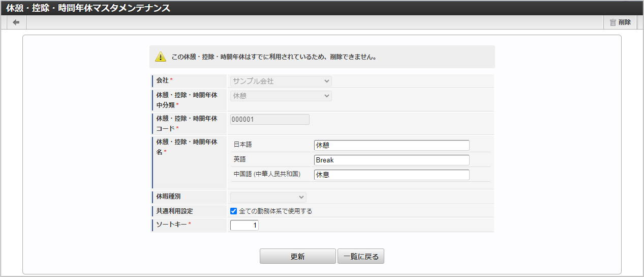Image resolution: width=644 pixels, height=277 pixels.
Task: Click the ソートキー input field
Action: [244, 225]
